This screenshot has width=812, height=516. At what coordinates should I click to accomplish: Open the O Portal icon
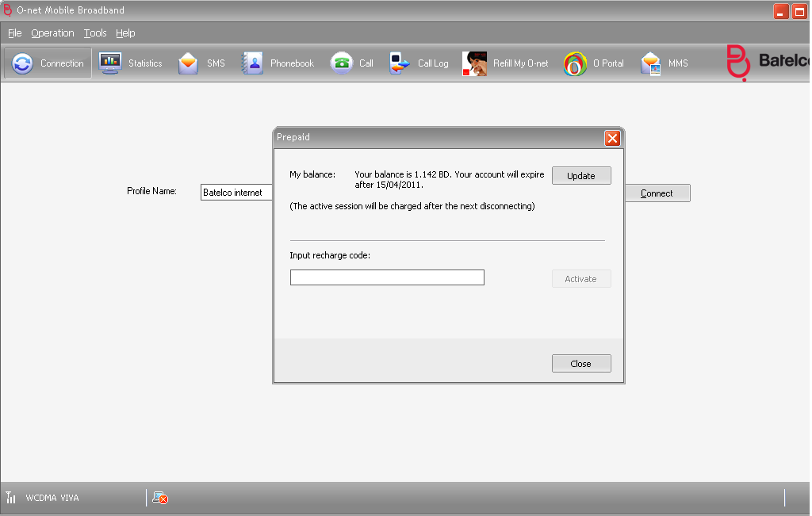(575, 63)
